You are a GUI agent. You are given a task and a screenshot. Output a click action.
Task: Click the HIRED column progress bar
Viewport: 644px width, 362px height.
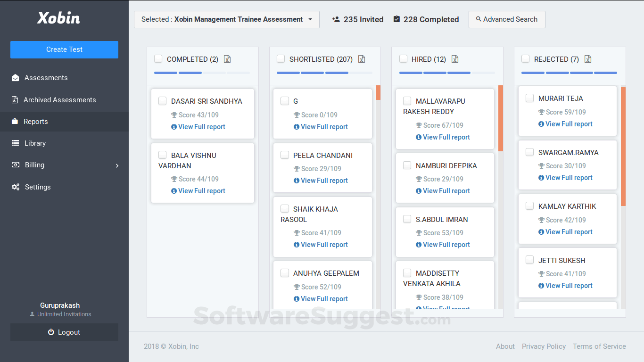point(447,73)
